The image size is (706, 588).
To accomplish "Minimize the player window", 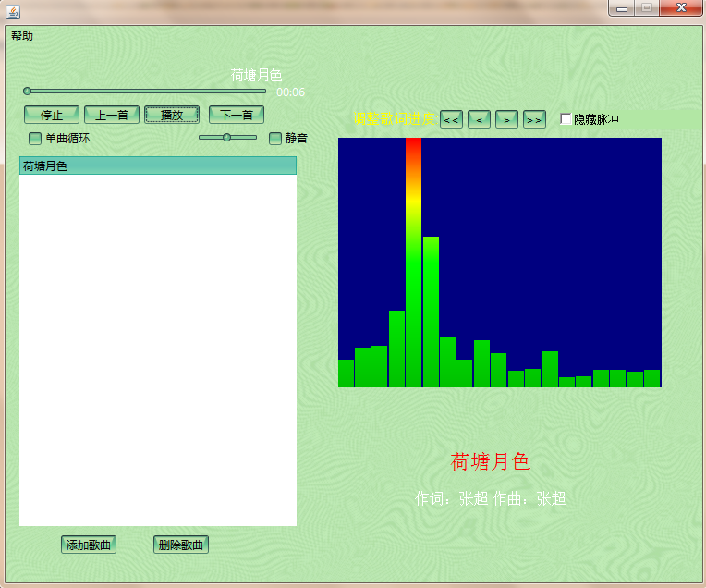I will click(622, 8).
